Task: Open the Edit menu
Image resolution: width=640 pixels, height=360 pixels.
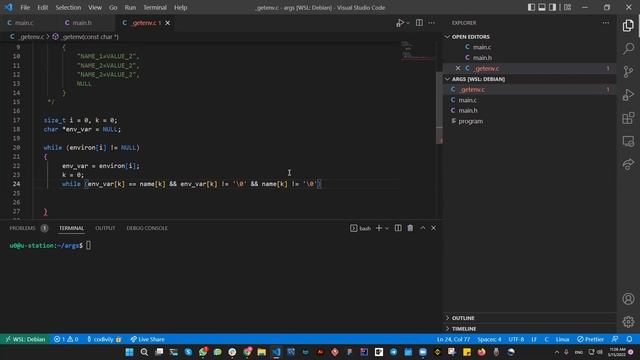Action: [x=42, y=7]
